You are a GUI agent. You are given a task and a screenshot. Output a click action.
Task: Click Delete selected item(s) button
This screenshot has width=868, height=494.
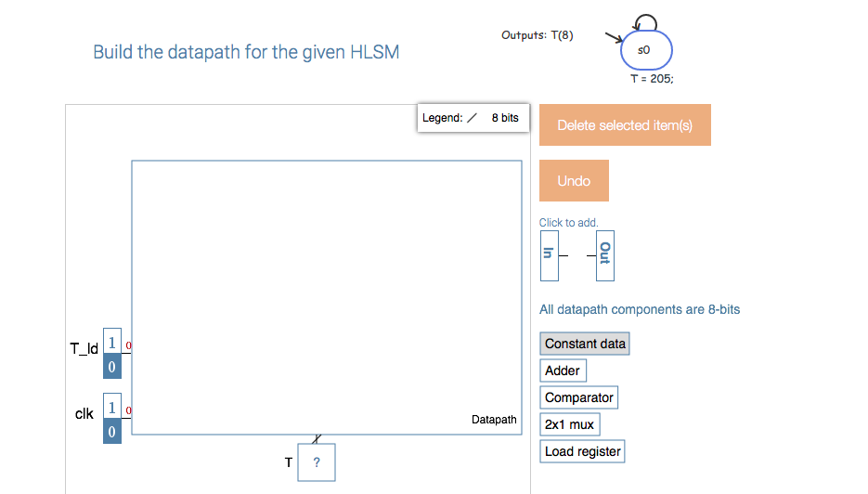click(x=625, y=125)
